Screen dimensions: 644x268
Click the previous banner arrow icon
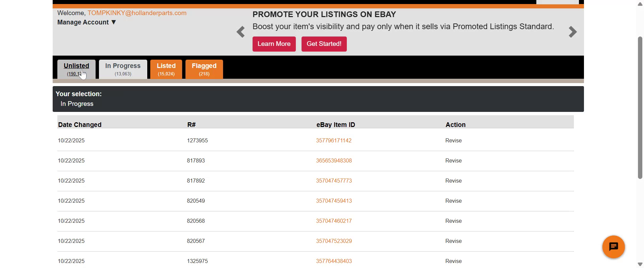coord(240,32)
